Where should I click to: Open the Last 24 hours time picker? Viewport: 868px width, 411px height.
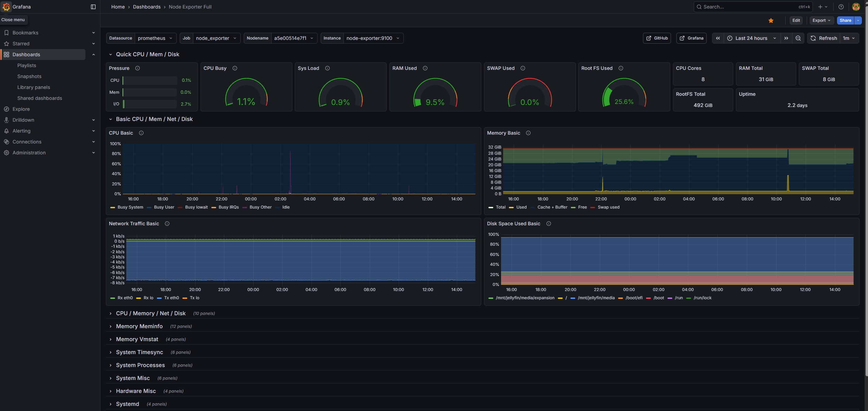point(752,38)
